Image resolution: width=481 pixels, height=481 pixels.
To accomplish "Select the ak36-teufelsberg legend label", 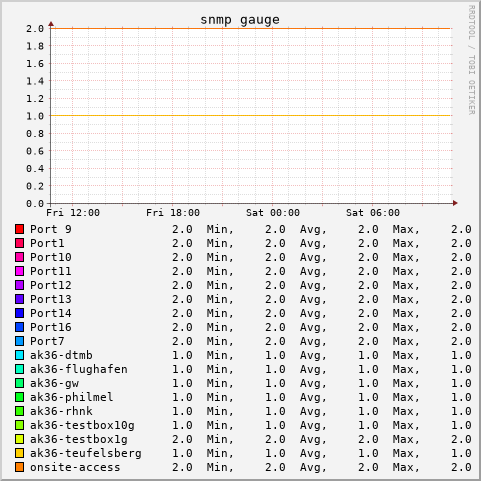I will [86, 453].
